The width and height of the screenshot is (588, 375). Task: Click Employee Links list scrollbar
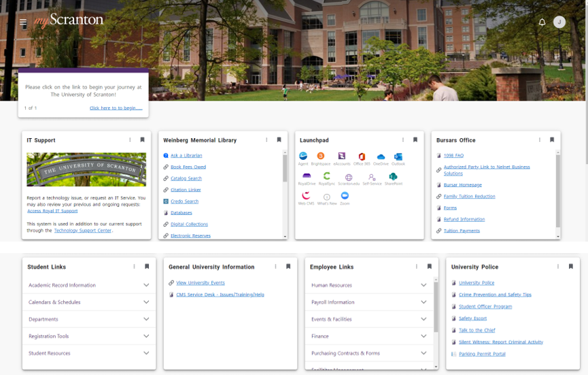(x=436, y=307)
